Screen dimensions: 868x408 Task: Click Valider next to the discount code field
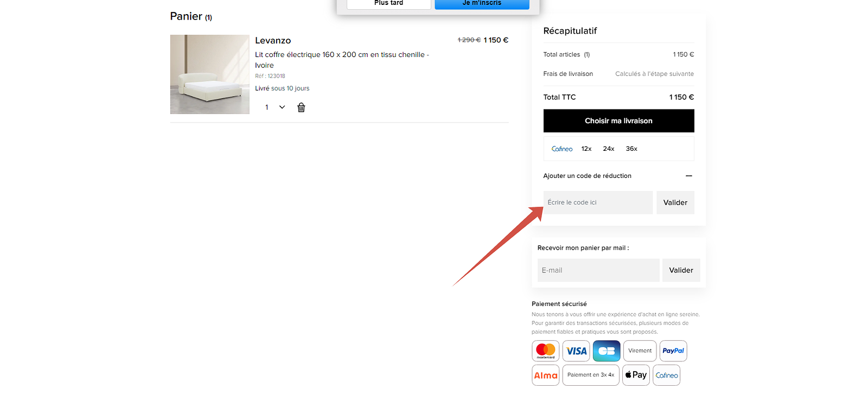675,202
